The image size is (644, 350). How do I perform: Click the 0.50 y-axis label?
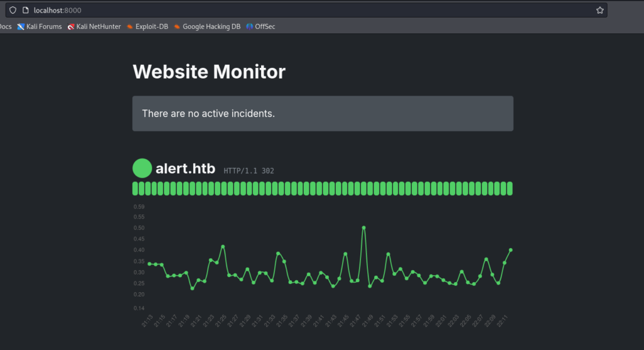tap(139, 228)
